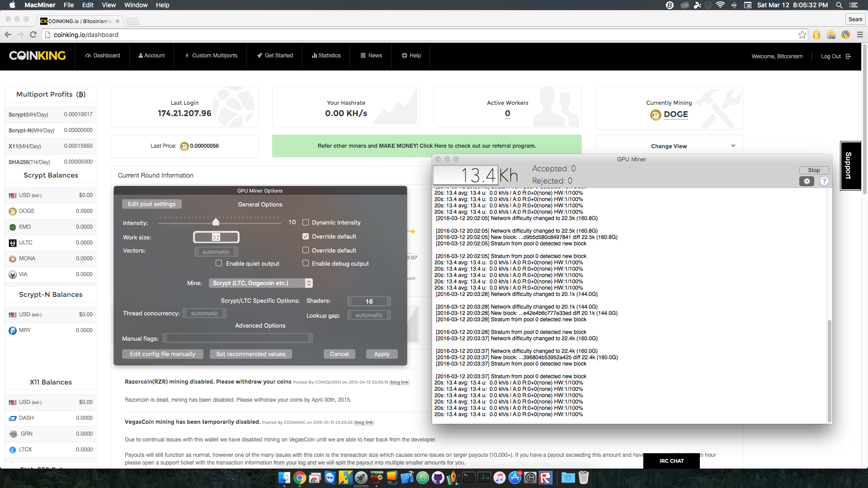Viewport: 868px width, 488px height.
Task: Check the Enable debug output option
Action: tap(306, 263)
